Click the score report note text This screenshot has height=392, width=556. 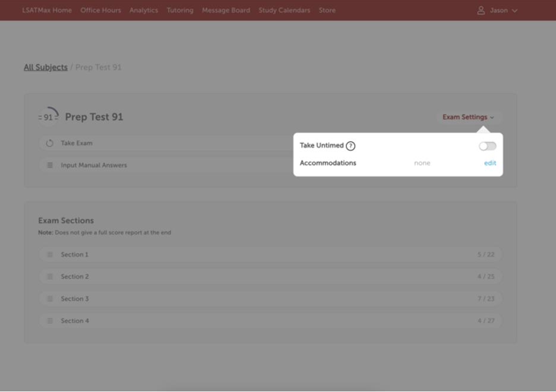[105, 232]
